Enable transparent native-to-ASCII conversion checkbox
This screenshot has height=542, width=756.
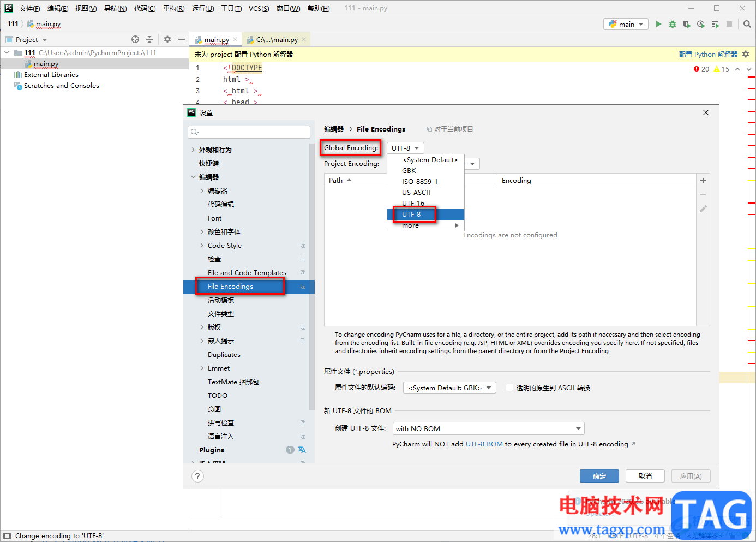pyautogui.click(x=509, y=388)
